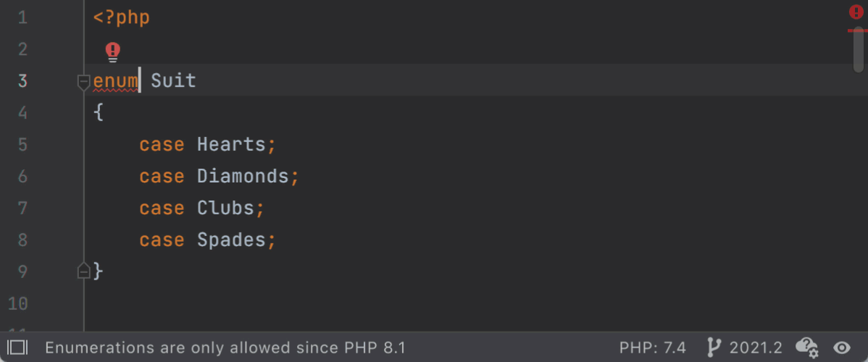Place the cursor on case Clubs
The height and width of the screenshot is (362, 868).
(x=201, y=209)
